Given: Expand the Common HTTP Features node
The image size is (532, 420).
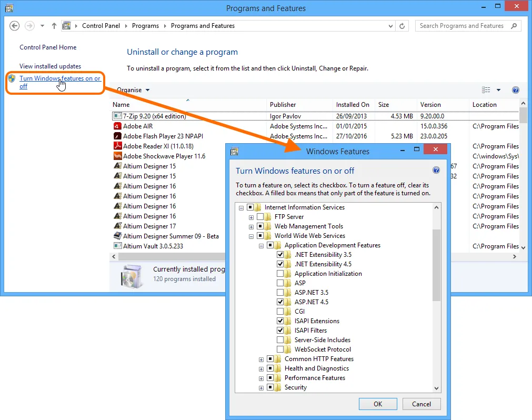Looking at the screenshot, I should tap(261, 359).
